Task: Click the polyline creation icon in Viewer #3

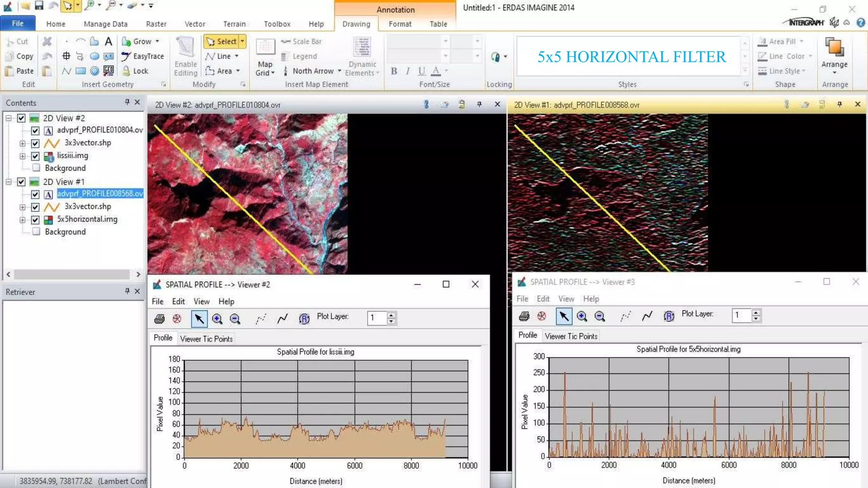Action: [x=647, y=316]
